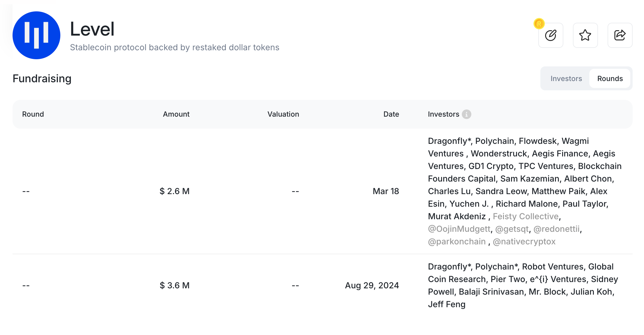644x335 pixels.
Task: Click the Valuation column header
Action: pyautogui.click(x=283, y=114)
